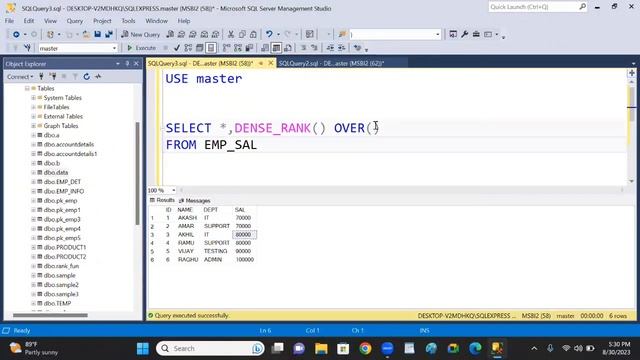The width and height of the screenshot is (640, 360).
Task: Toggle Include Client Statistics
Action: point(249,48)
